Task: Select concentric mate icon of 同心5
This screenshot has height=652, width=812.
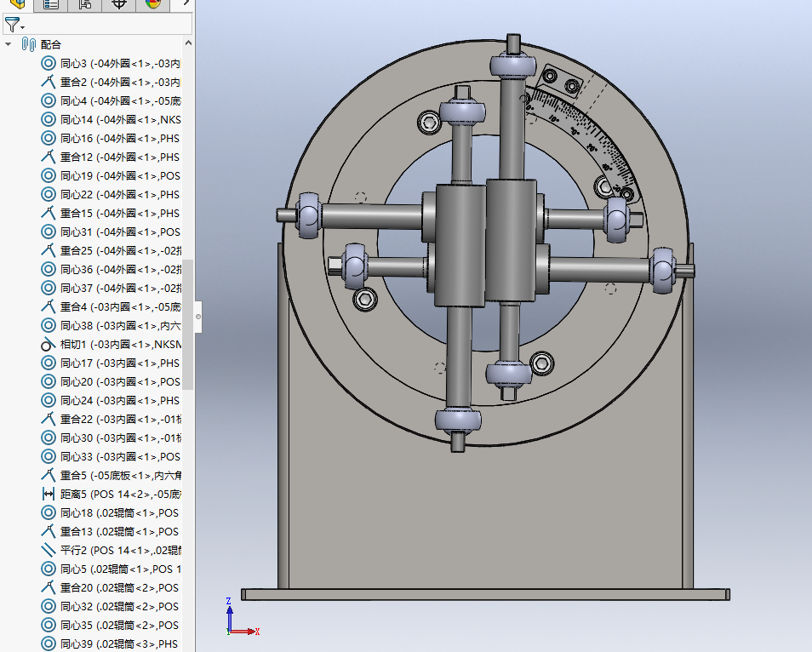Action: click(49, 569)
